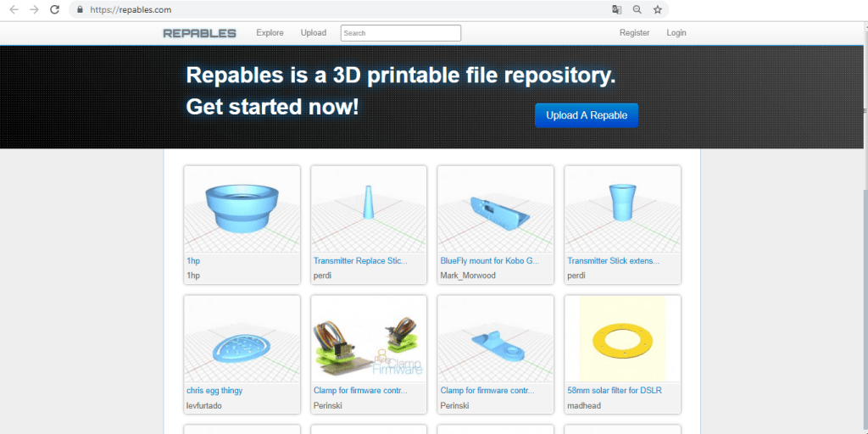Open the Transmitter Replace Stick model thumbnail
The height and width of the screenshot is (434, 868).
pos(369,210)
